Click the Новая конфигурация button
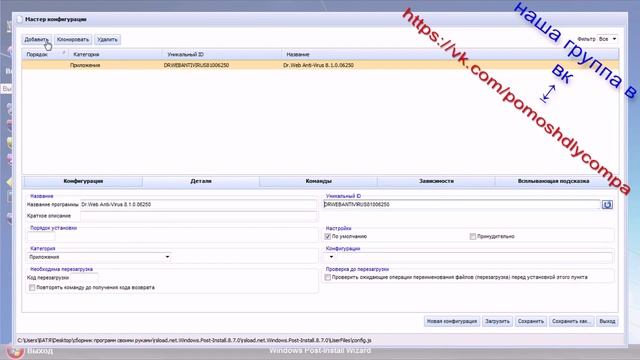 pos(452,321)
